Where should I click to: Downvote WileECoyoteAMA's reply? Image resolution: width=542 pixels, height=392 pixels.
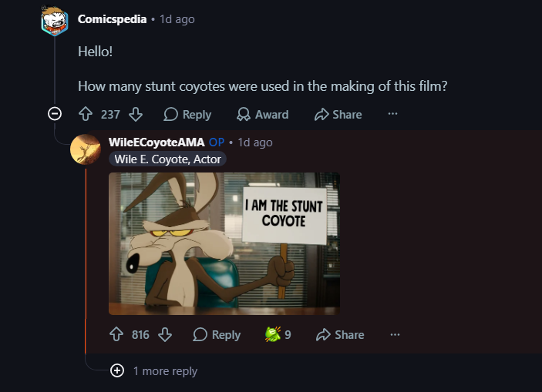click(x=165, y=334)
